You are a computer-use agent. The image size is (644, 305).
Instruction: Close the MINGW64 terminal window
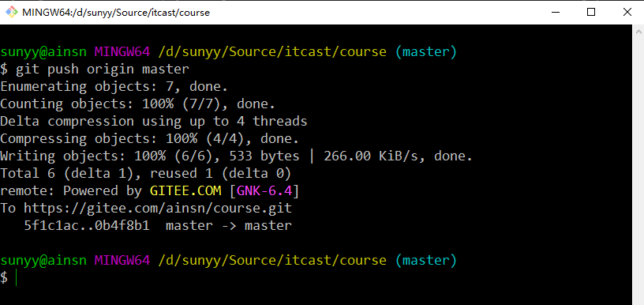pyautogui.click(x=627, y=13)
